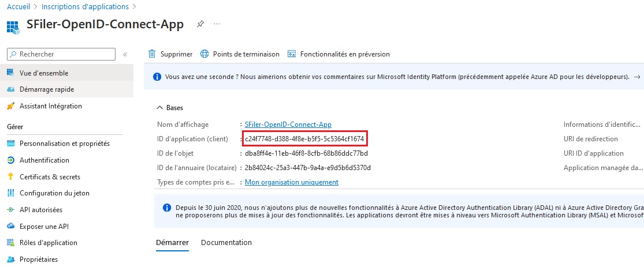Click the Types de comptes pris e... label
This screenshot has height=271, width=644.
pos(195,182)
